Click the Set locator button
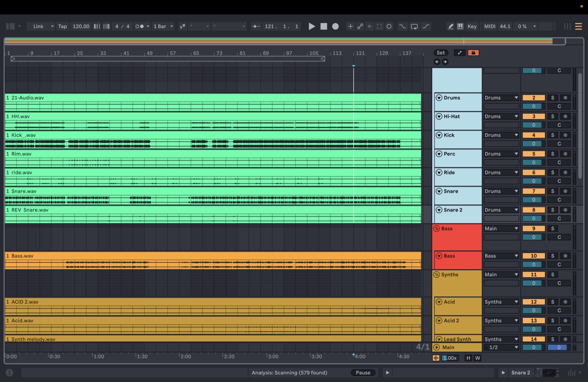Viewport: 588px width, 382px height. pyautogui.click(x=441, y=53)
